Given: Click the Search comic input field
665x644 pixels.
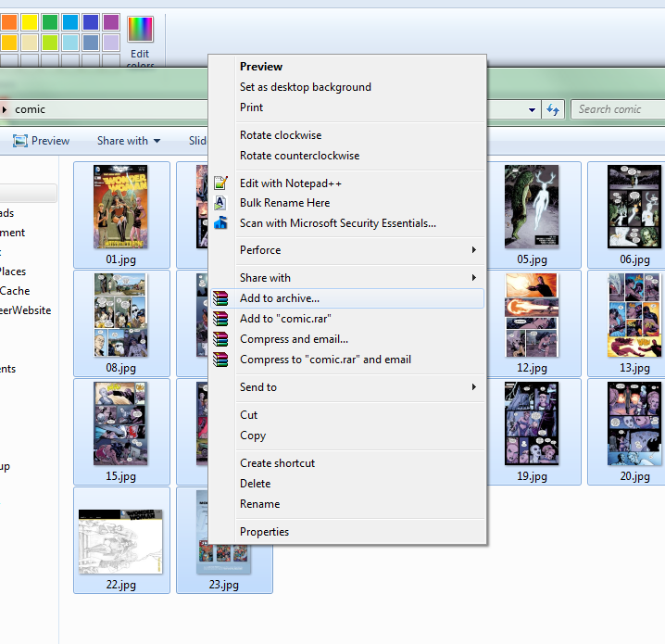Looking at the screenshot, I should point(618,109).
